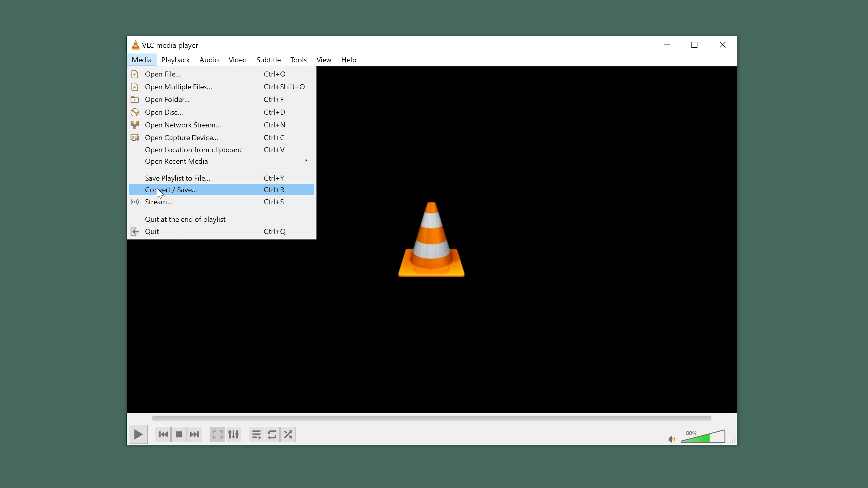868x488 pixels.
Task: Toggle Quit at the end of playlist
Action: (221, 219)
